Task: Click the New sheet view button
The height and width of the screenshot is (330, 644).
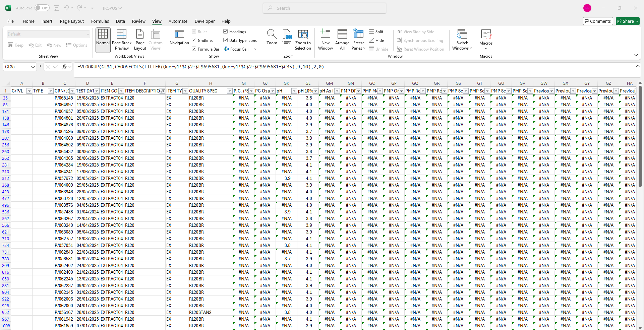Action: click(x=54, y=45)
